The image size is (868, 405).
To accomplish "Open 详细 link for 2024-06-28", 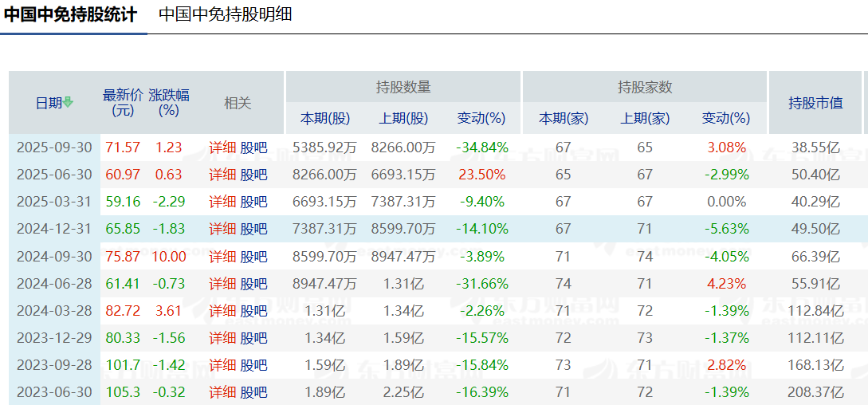I will point(222,284).
